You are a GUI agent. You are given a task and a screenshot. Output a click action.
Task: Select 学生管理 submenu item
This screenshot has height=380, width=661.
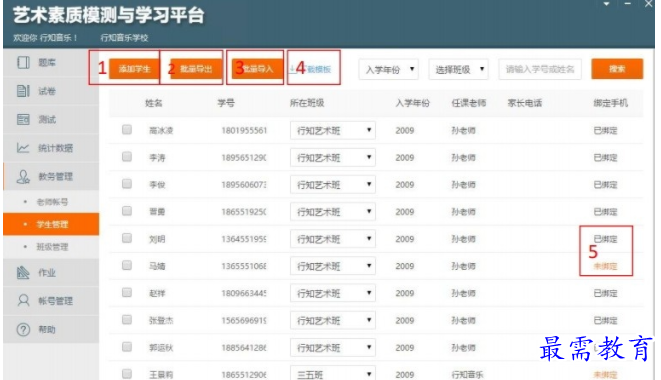click(52, 224)
